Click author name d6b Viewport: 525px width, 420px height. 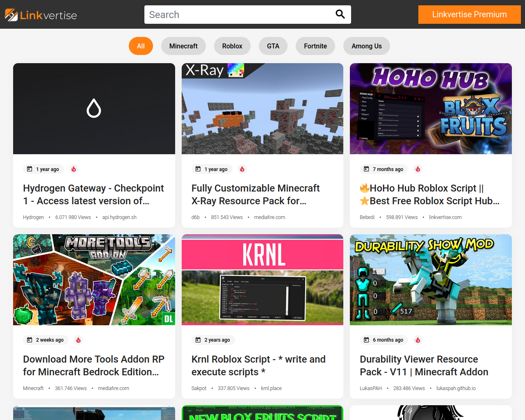tap(196, 217)
